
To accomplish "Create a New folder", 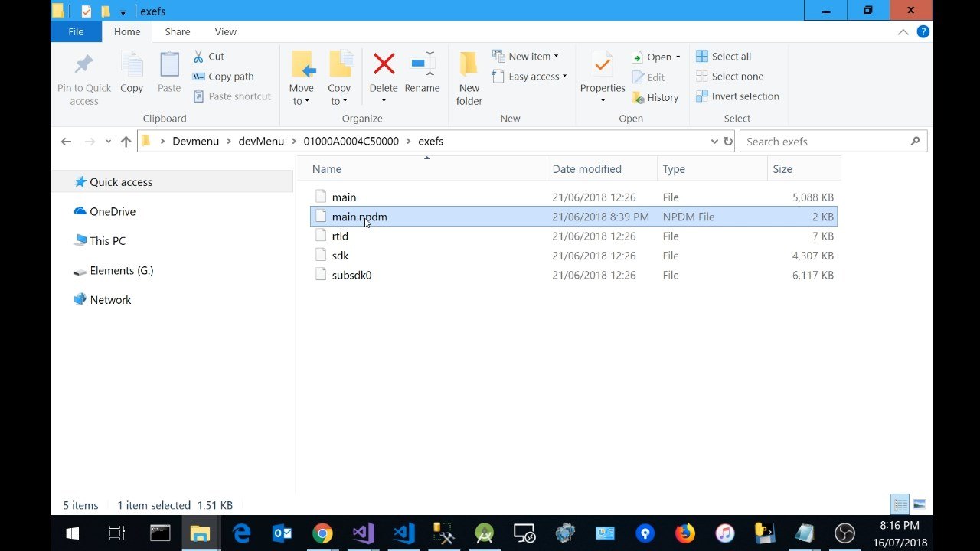I will (469, 79).
